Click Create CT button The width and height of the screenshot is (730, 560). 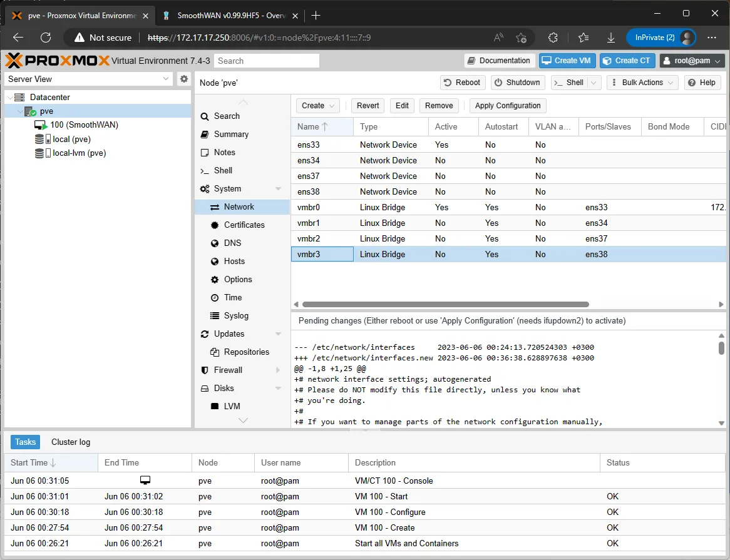click(x=627, y=61)
